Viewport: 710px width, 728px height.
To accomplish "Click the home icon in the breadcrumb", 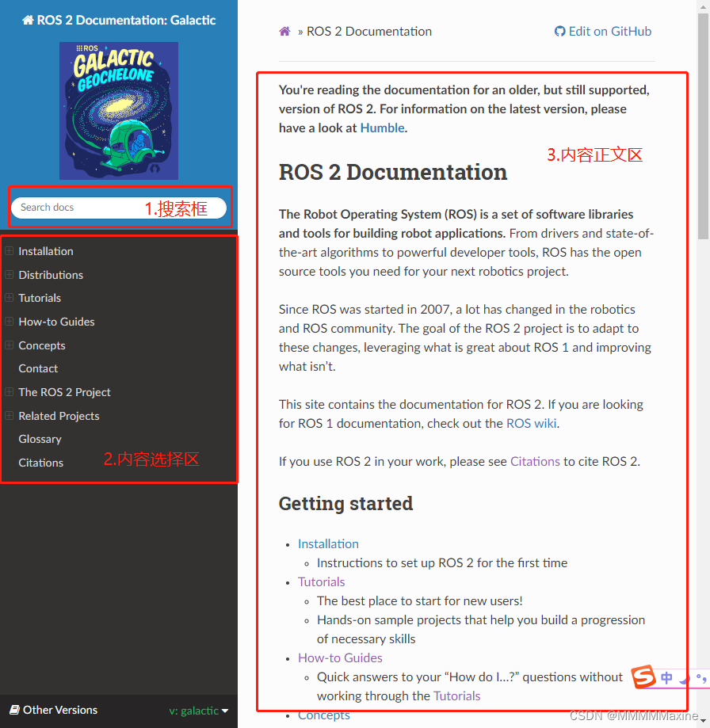I will point(284,31).
